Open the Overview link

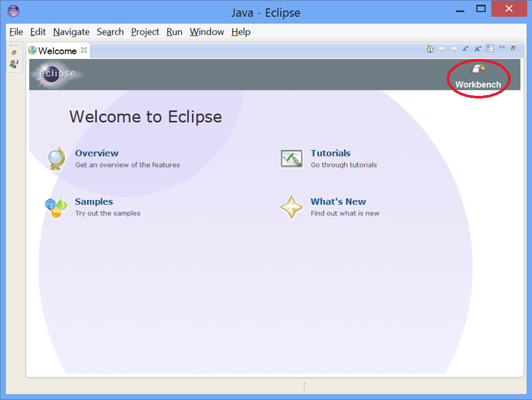(96, 153)
